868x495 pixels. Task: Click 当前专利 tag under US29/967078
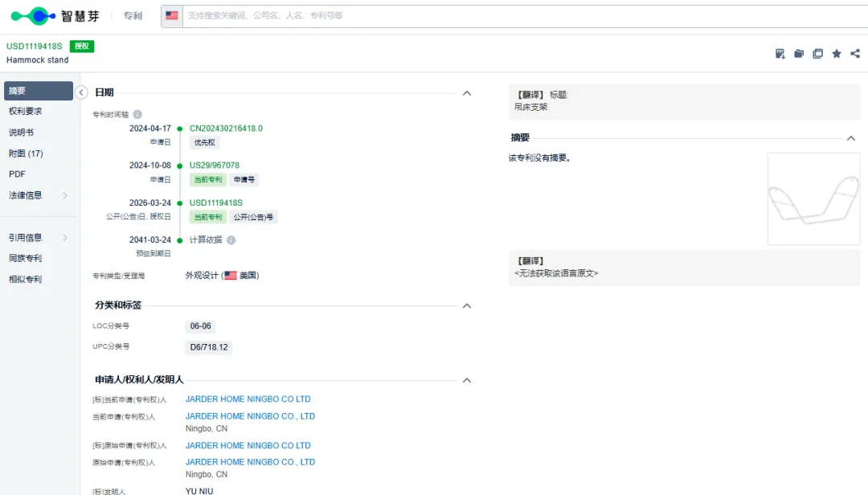point(207,180)
